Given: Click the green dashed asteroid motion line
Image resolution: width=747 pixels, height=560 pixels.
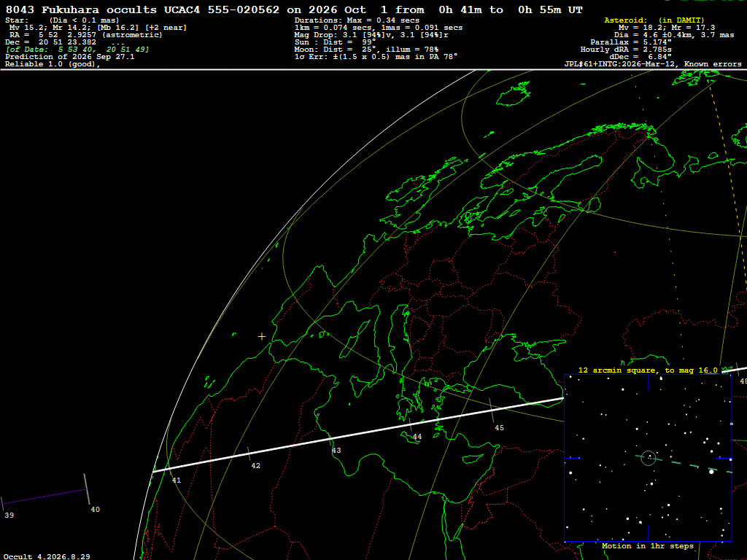Looking at the screenshot, I should tap(684, 464).
